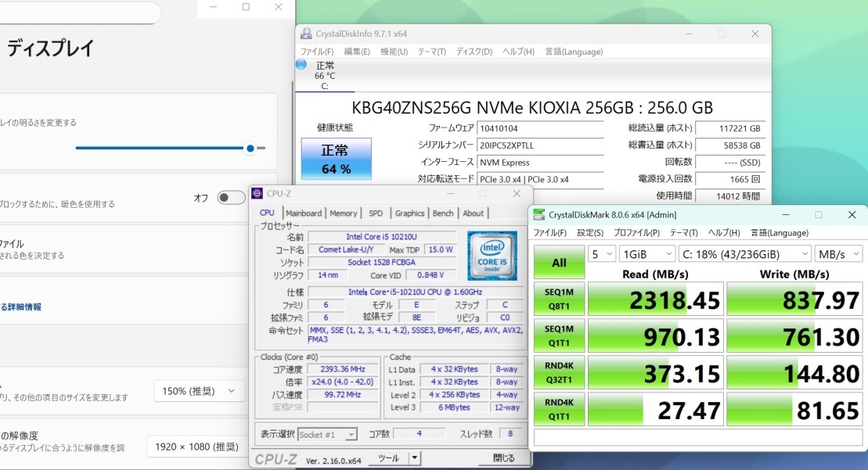Open 言語(Language) menu in CrystalDiskMark
This screenshot has width=868, height=470.
779,233
